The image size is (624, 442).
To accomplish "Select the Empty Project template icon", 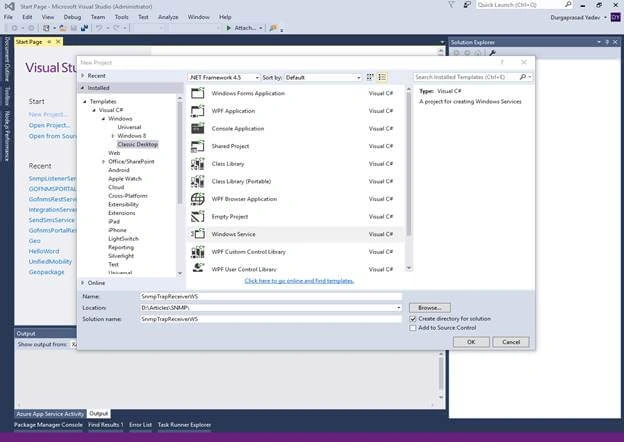I will tap(198, 216).
